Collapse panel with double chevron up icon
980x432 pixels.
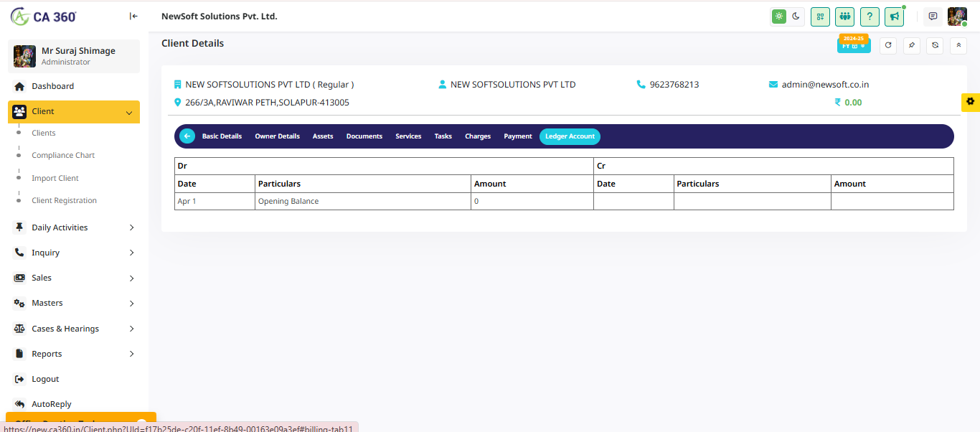click(958, 45)
